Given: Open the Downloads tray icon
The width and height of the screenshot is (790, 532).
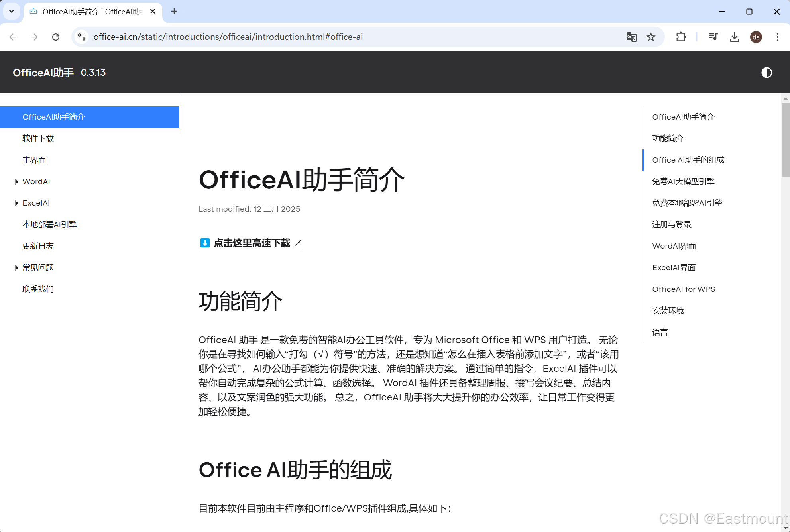Looking at the screenshot, I should (734, 37).
